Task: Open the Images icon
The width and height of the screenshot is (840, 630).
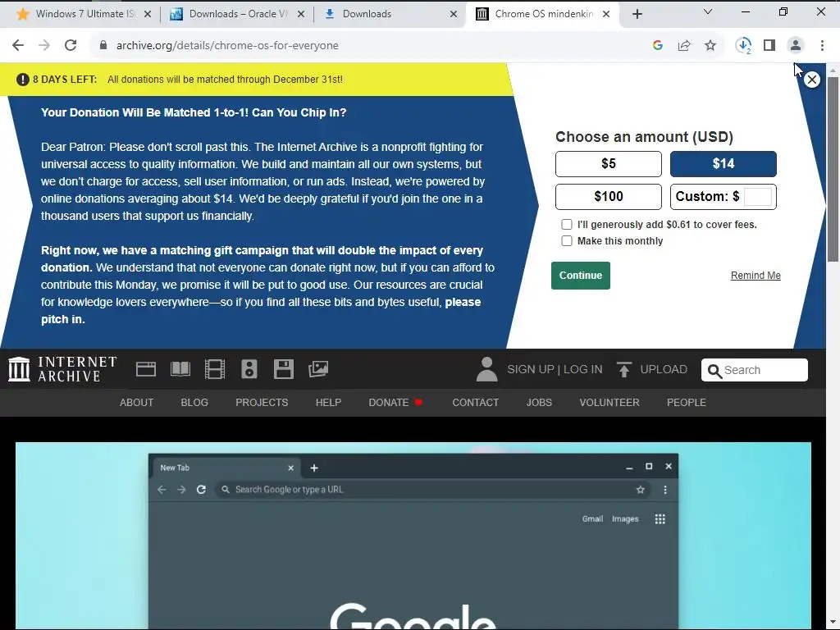Action: (318, 369)
